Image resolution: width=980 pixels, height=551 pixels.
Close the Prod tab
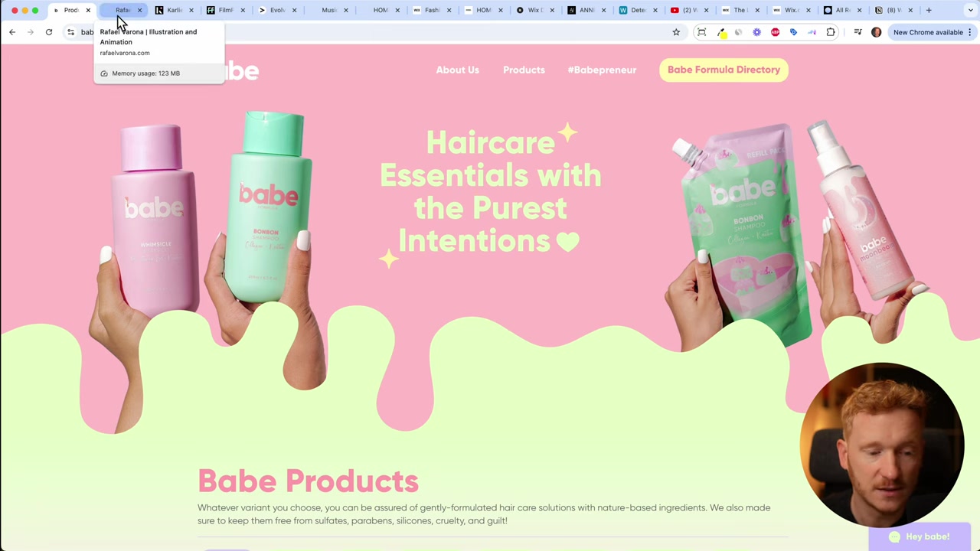(x=88, y=10)
